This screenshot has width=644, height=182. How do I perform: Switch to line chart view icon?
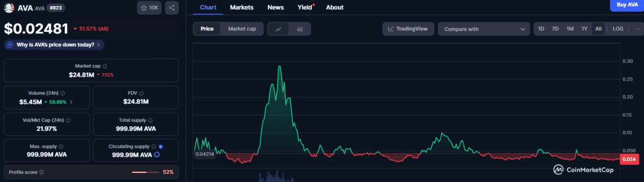click(278, 29)
